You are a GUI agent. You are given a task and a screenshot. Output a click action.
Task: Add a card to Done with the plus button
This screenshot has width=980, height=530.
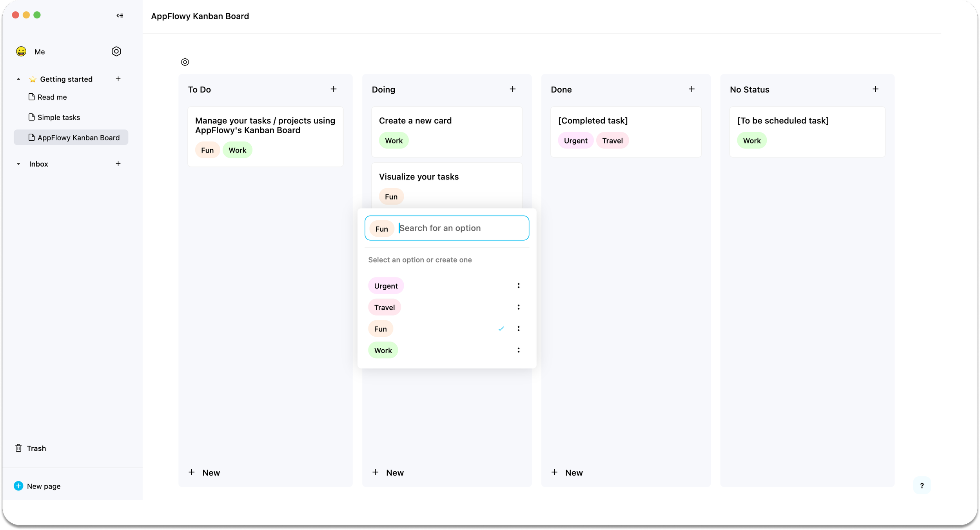pos(692,89)
